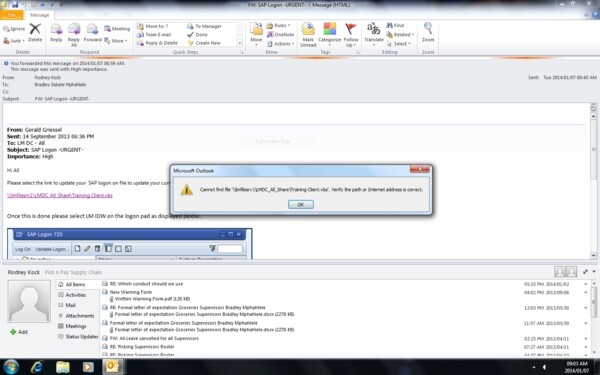Collapse the people pane with chevron
The width and height of the screenshot is (600, 375).
pos(593,272)
